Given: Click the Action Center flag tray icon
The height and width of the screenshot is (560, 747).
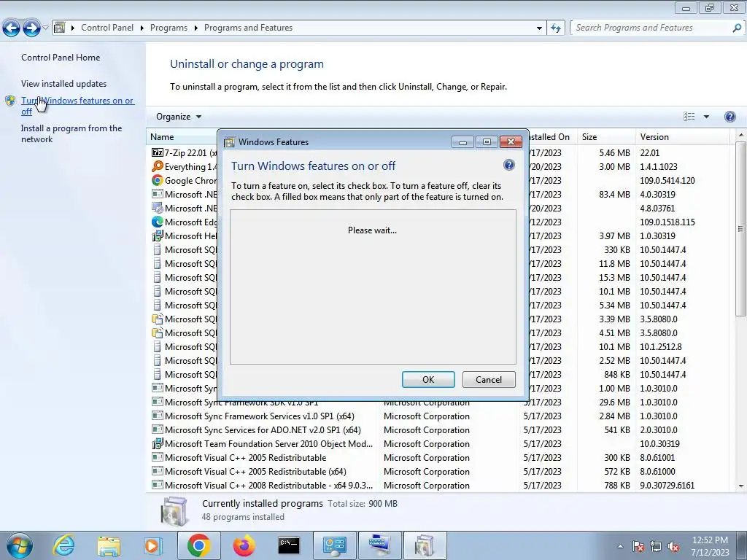Looking at the screenshot, I should [x=638, y=546].
